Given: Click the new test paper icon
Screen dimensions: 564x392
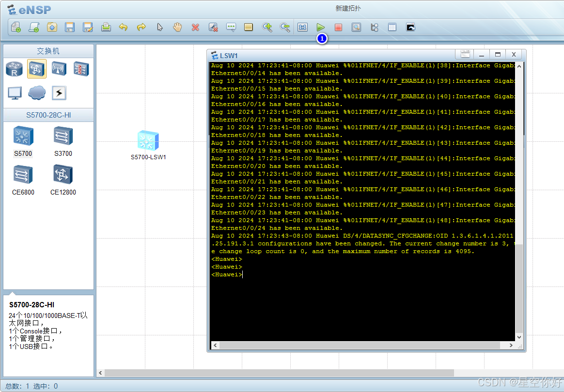Looking at the screenshot, I should 34,27.
